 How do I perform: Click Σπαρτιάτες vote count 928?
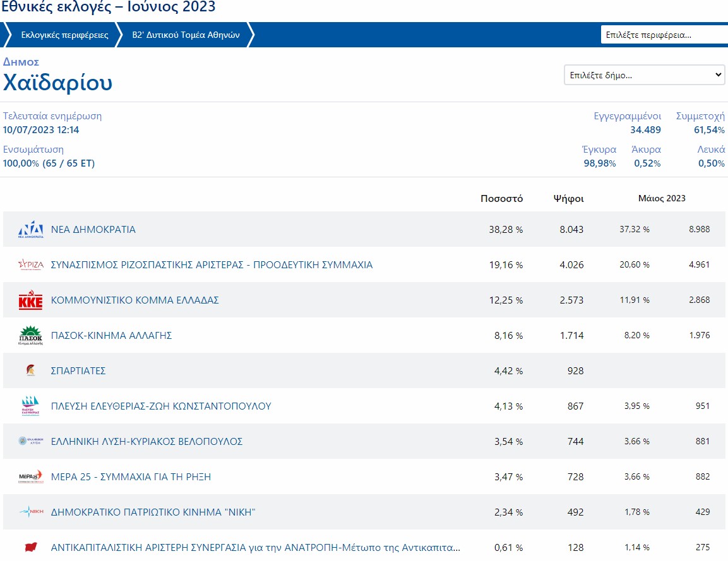(575, 371)
